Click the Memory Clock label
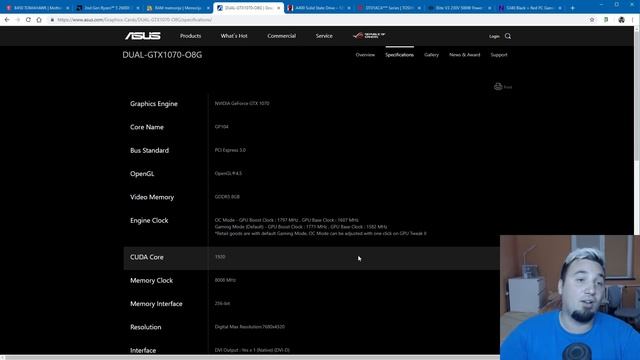 [x=151, y=280]
